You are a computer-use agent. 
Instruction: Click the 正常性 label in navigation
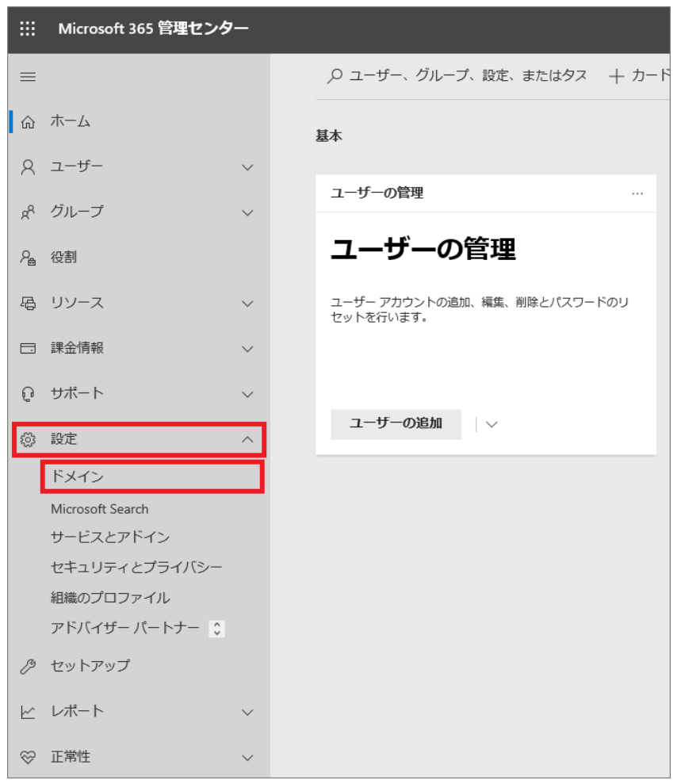click(71, 756)
